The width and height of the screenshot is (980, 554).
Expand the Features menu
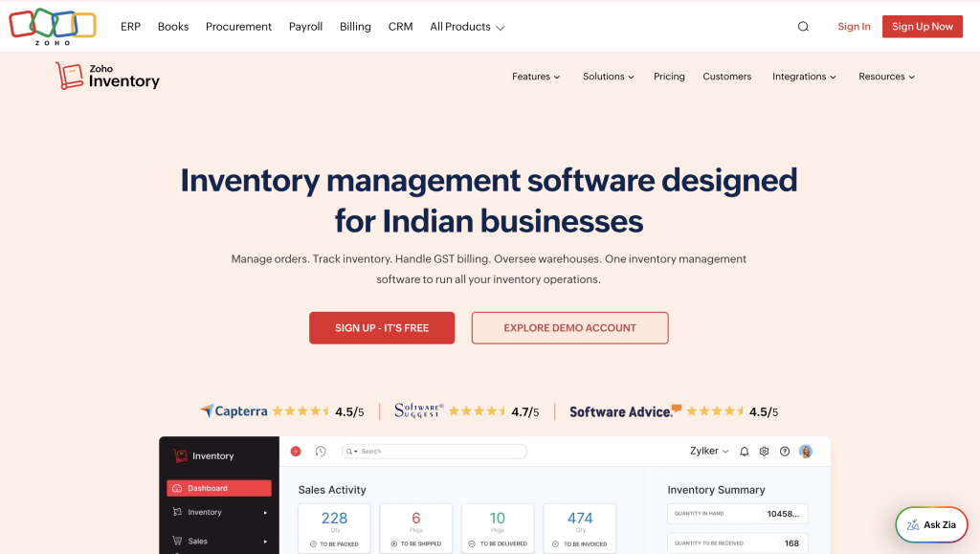(536, 77)
